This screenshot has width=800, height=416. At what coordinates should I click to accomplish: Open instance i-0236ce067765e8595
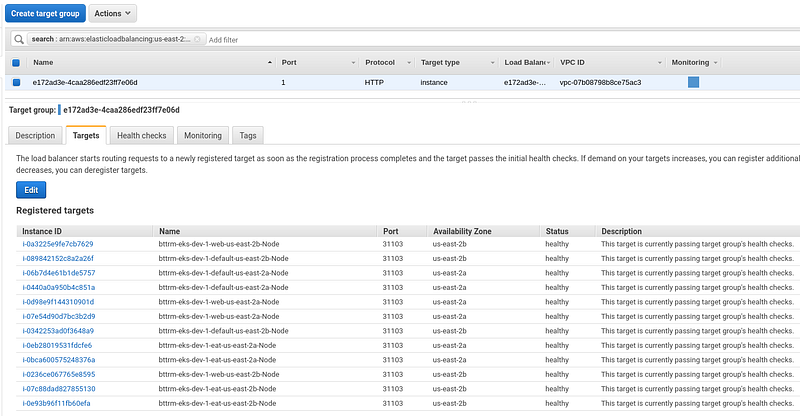point(59,374)
